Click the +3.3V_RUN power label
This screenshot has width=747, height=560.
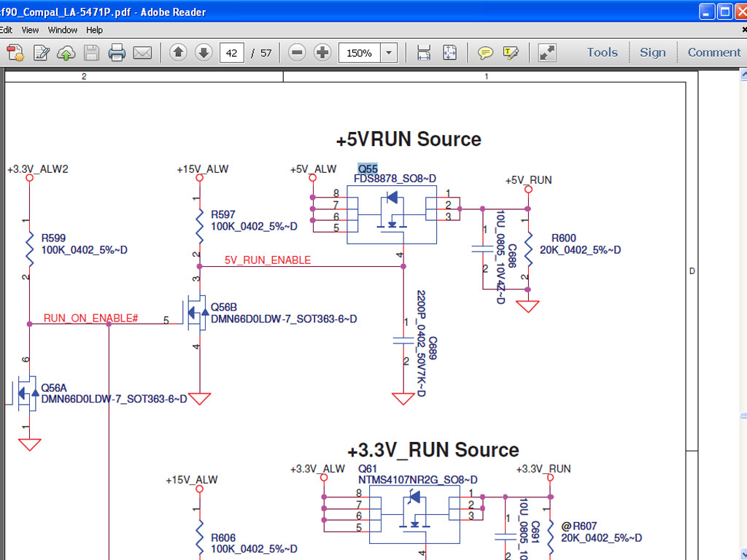543,469
